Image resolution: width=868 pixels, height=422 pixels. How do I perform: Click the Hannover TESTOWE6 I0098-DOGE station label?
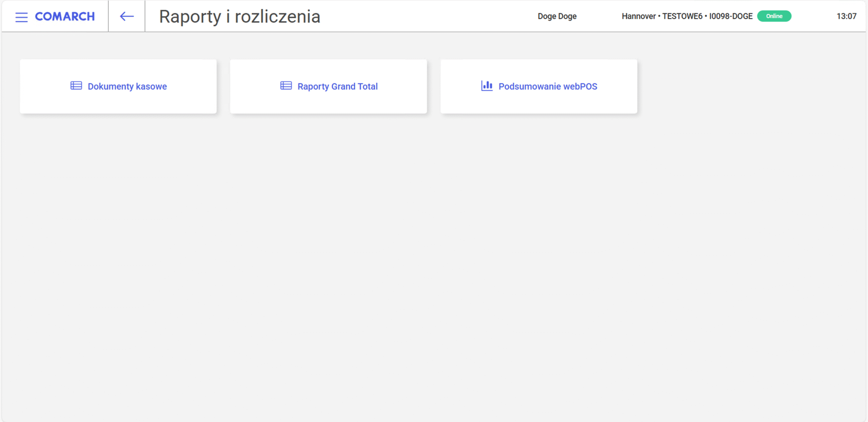tap(687, 16)
